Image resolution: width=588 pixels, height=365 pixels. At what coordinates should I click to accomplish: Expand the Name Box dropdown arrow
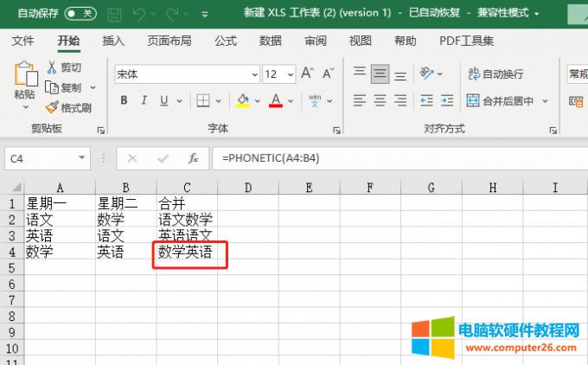tap(82, 158)
